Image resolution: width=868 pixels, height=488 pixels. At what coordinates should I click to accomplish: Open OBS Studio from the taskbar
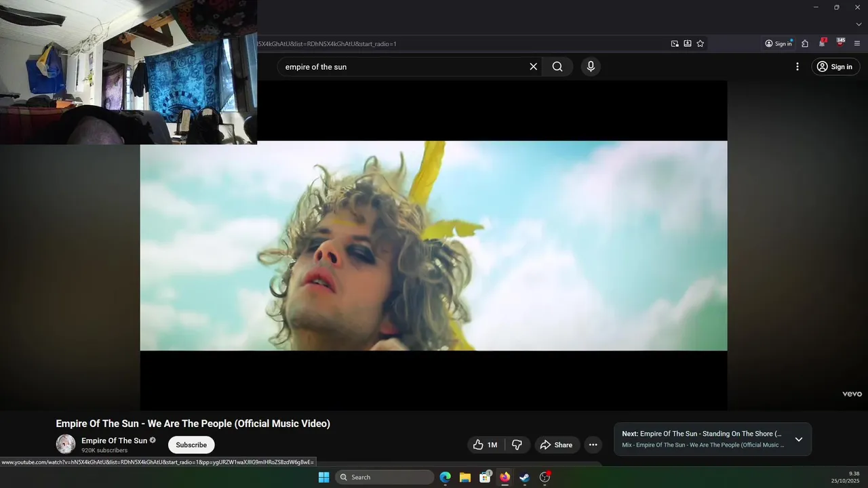click(x=545, y=477)
